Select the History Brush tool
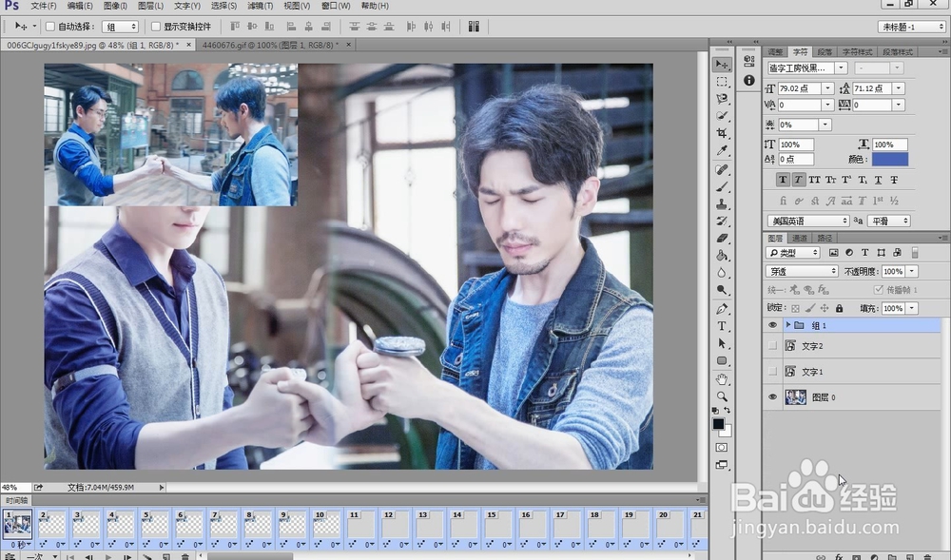Screen dimensions: 951x560 [721, 222]
